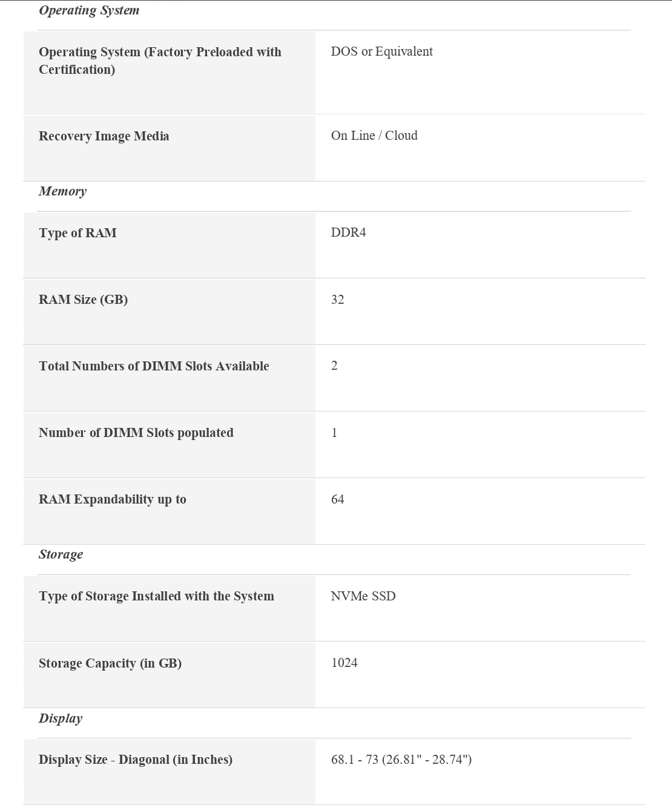Click the On Line / Cloud value
Image resolution: width=672 pixels, height=808 pixels.
click(x=374, y=136)
